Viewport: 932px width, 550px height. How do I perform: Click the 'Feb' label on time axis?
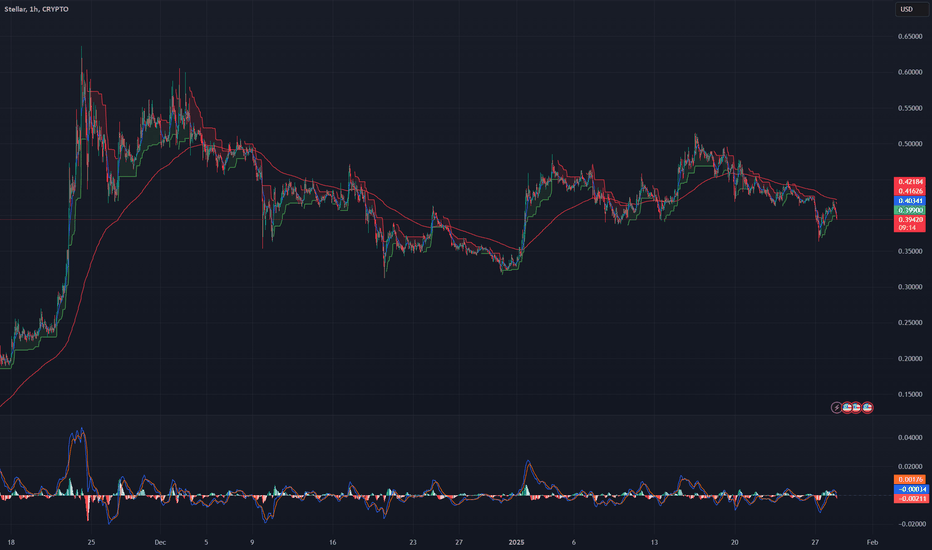point(872,542)
